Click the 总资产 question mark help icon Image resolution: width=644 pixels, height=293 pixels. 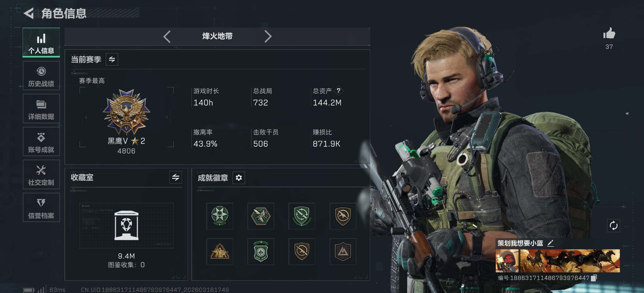click(339, 91)
